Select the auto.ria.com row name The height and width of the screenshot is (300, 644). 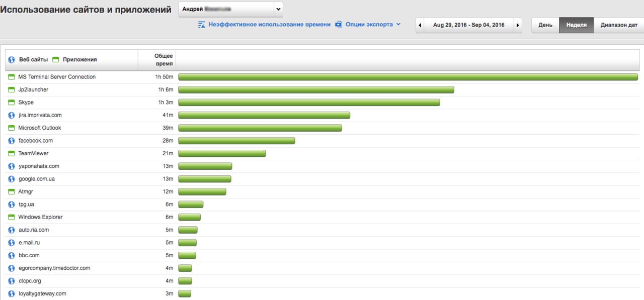(x=34, y=230)
